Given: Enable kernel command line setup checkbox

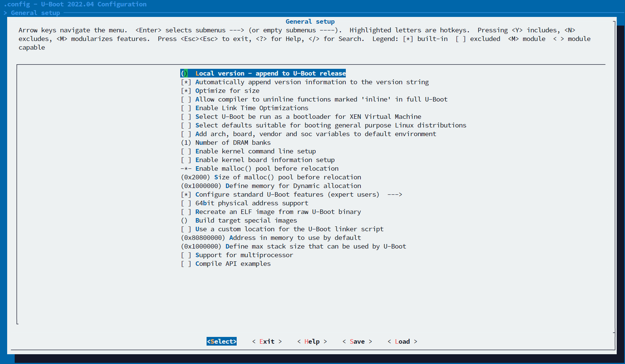Looking at the screenshot, I should click(x=248, y=151).
